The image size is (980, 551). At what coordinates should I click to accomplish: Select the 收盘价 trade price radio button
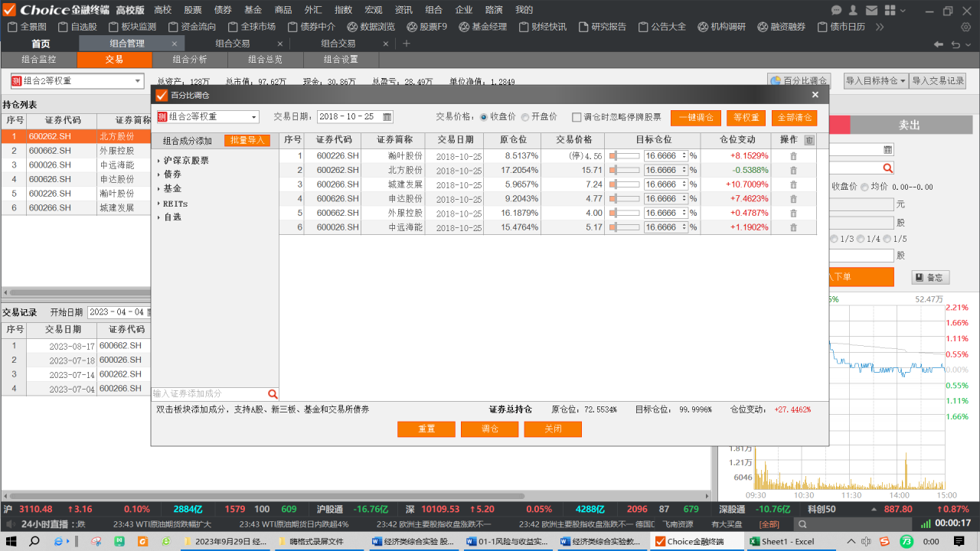pos(484,117)
